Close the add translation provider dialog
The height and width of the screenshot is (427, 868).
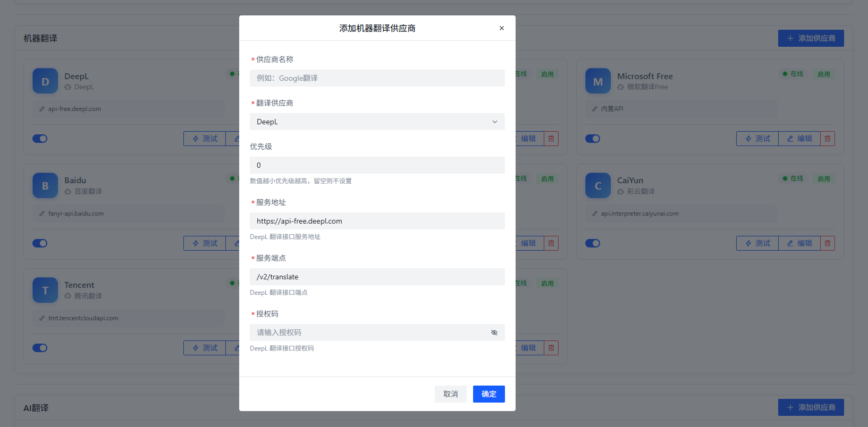click(x=501, y=28)
